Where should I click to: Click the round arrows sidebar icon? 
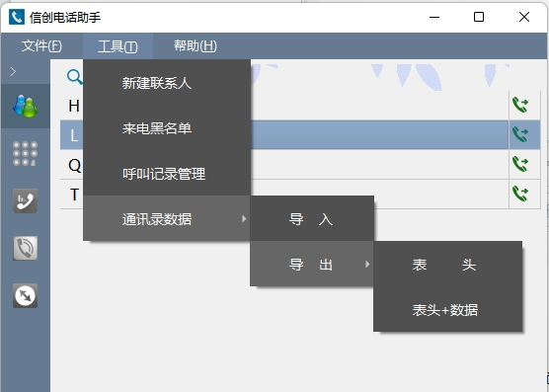[x=26, y=296]
